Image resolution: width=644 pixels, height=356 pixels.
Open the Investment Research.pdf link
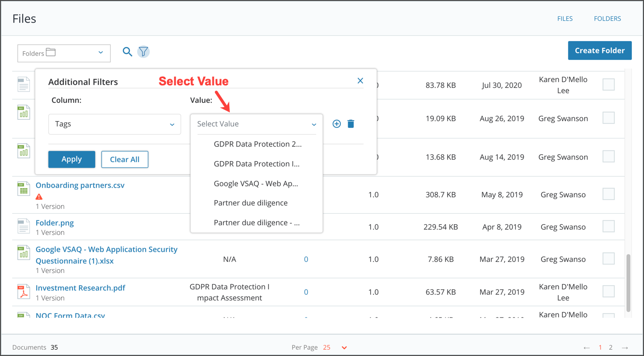point(80,288)
